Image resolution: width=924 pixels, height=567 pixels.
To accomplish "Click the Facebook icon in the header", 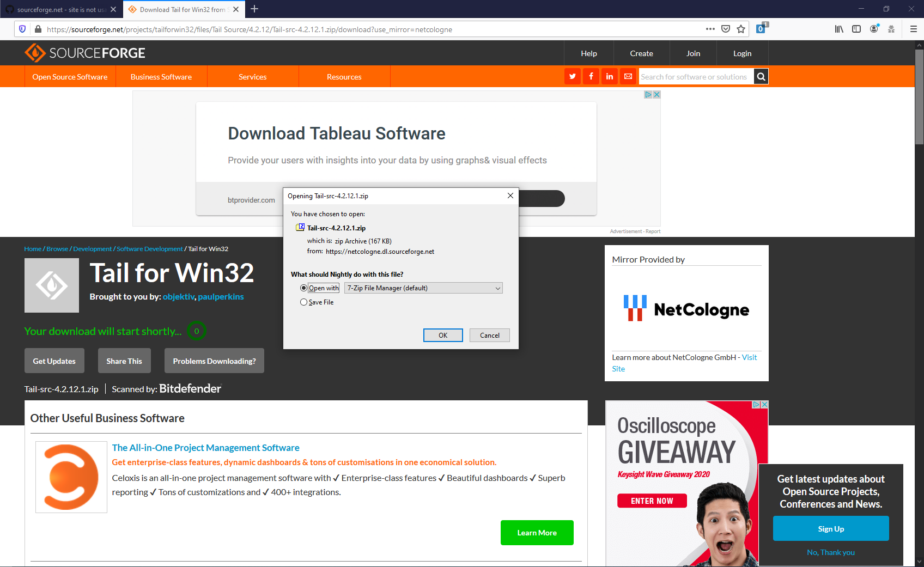I will [x=591, y=76].
